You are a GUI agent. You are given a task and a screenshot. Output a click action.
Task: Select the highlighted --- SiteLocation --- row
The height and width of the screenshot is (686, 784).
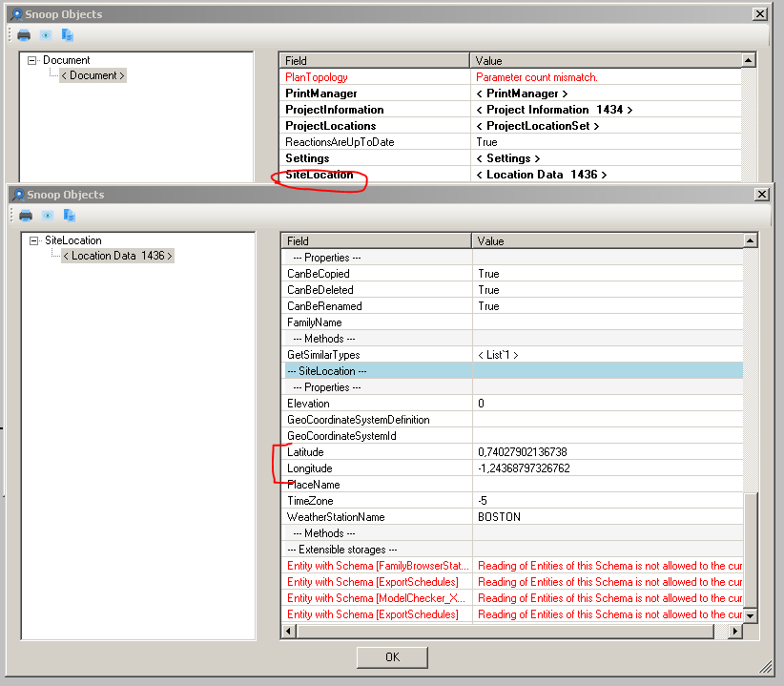[x=512, y=371]
